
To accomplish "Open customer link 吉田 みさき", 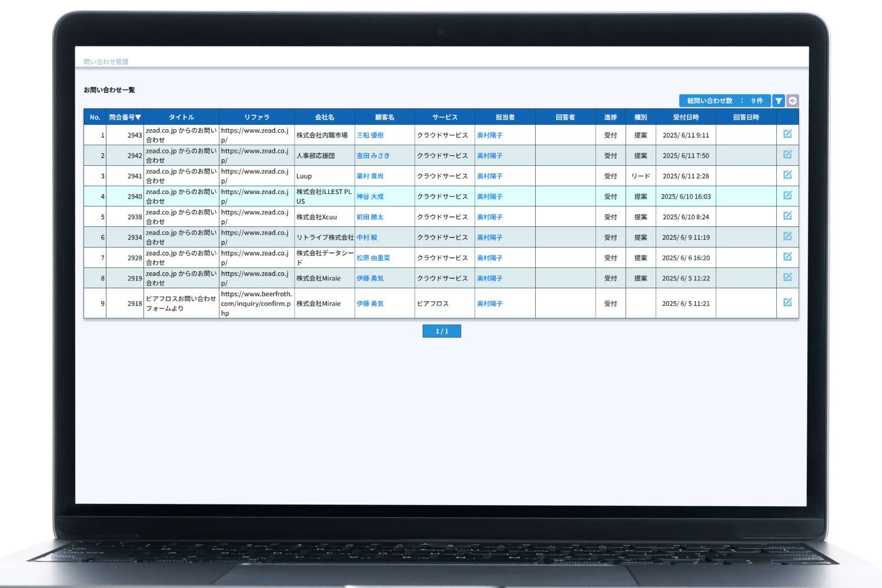I will point(373,156).
